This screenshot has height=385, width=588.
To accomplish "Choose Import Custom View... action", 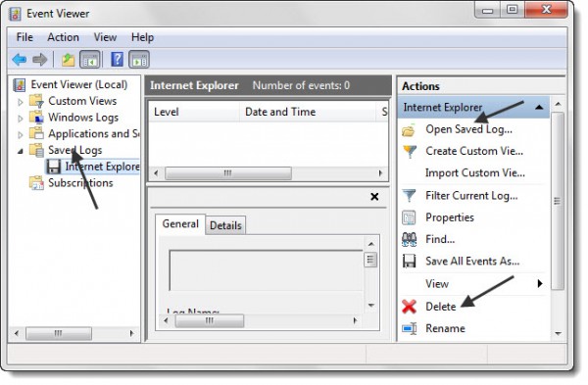I will click(x=475, y=173).
